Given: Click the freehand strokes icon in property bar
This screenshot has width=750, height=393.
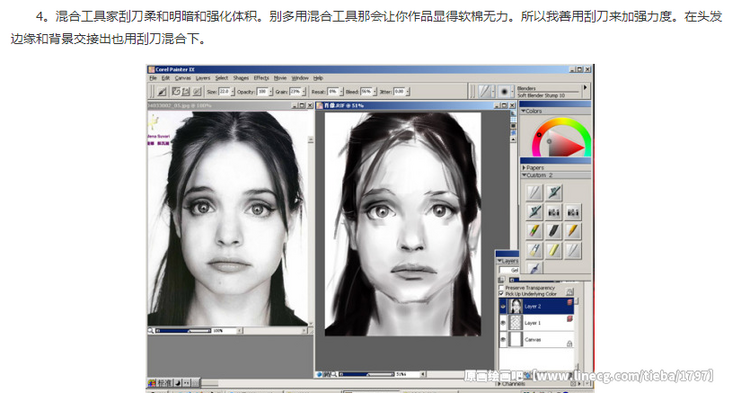Looking at the screenshot, I should 176,91.
